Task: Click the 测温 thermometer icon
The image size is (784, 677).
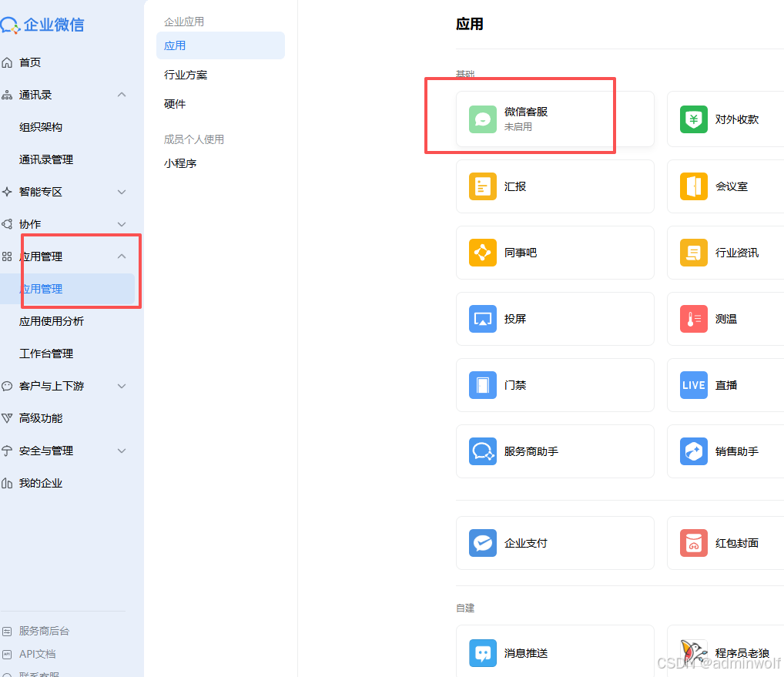Action: pos(693,319)
